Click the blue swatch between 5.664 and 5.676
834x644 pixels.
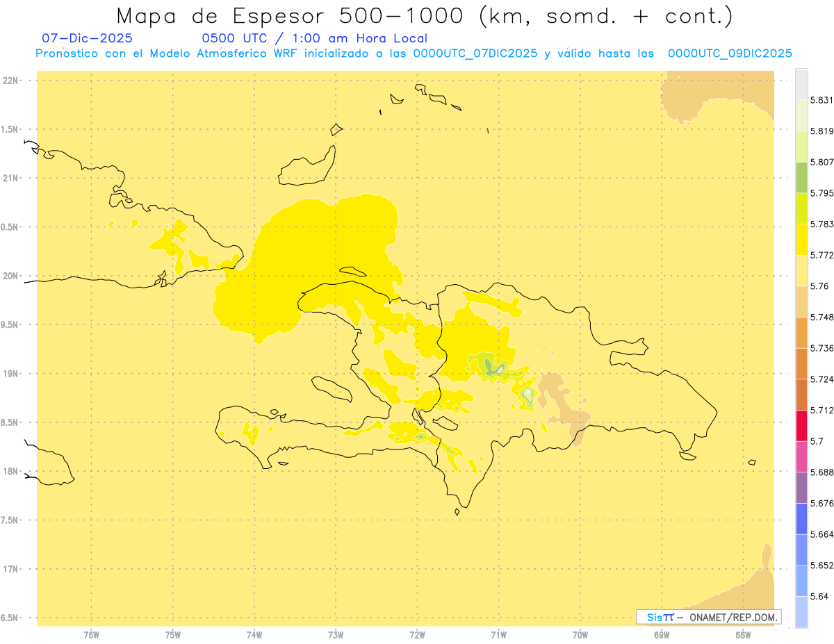pyautogui.click(x=801, y=518)
